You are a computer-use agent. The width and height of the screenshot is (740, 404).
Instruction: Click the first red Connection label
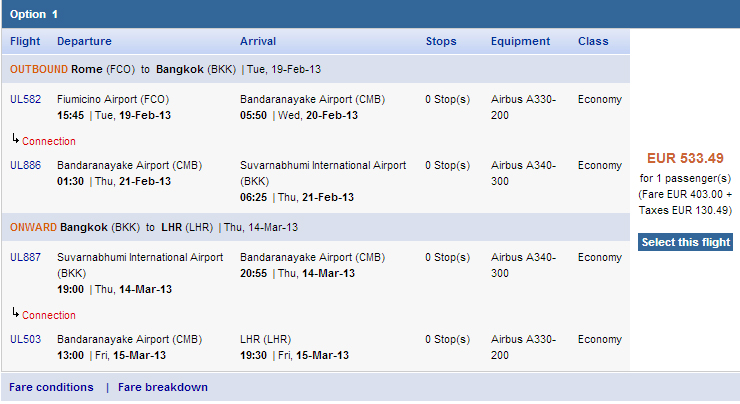[x=49, y=141]
